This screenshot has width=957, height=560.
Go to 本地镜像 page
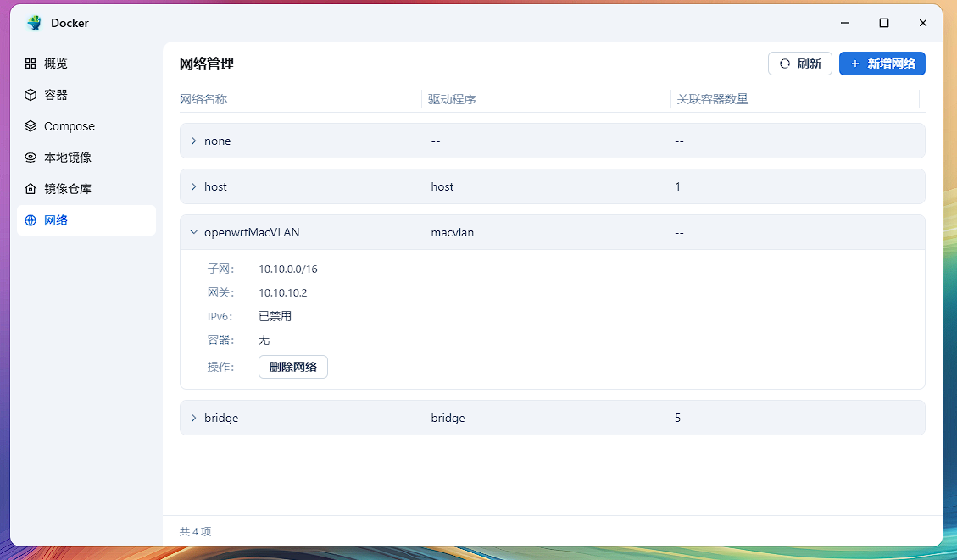68,158
